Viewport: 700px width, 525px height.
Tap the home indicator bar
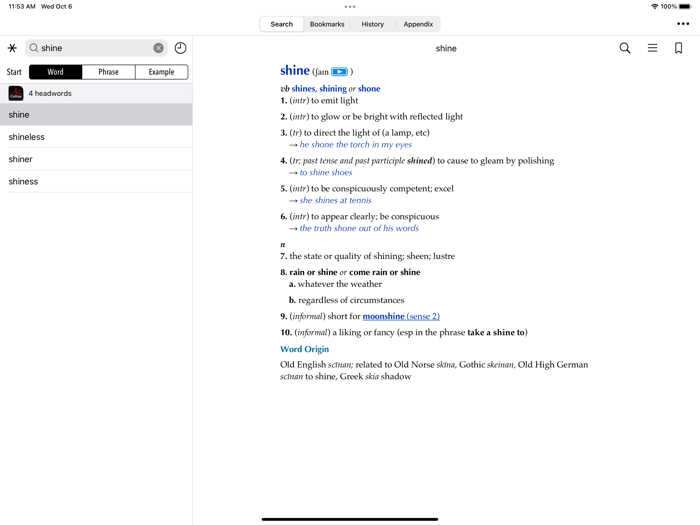pyautogui.click(x=350, y=519)
